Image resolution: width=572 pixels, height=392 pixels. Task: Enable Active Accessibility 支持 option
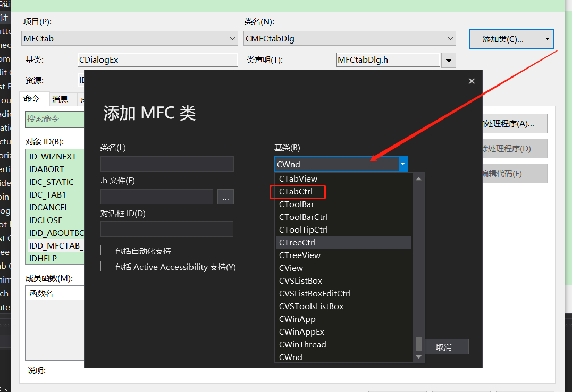pos(106,267)
